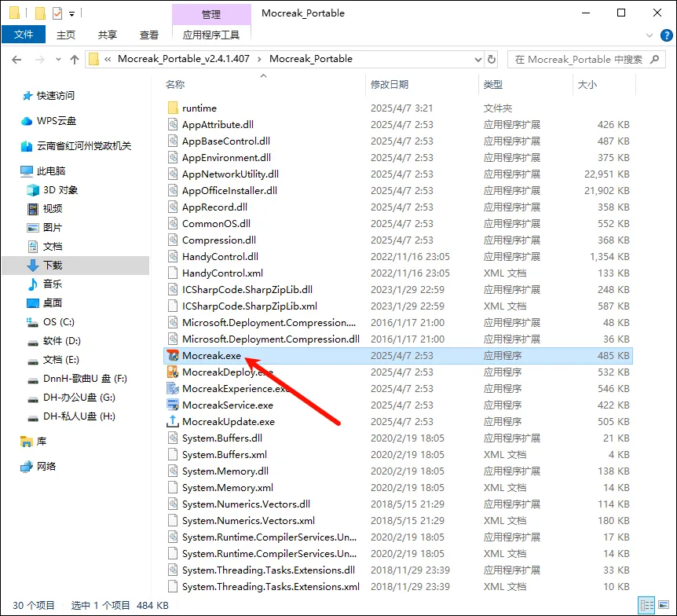Click the new folder icon in title bar
Viewport: 677px width, 616px height.
point(40,13)
